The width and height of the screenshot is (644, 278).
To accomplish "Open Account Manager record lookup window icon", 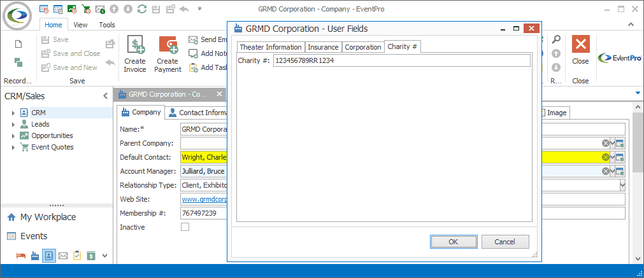I will (620, 171).
